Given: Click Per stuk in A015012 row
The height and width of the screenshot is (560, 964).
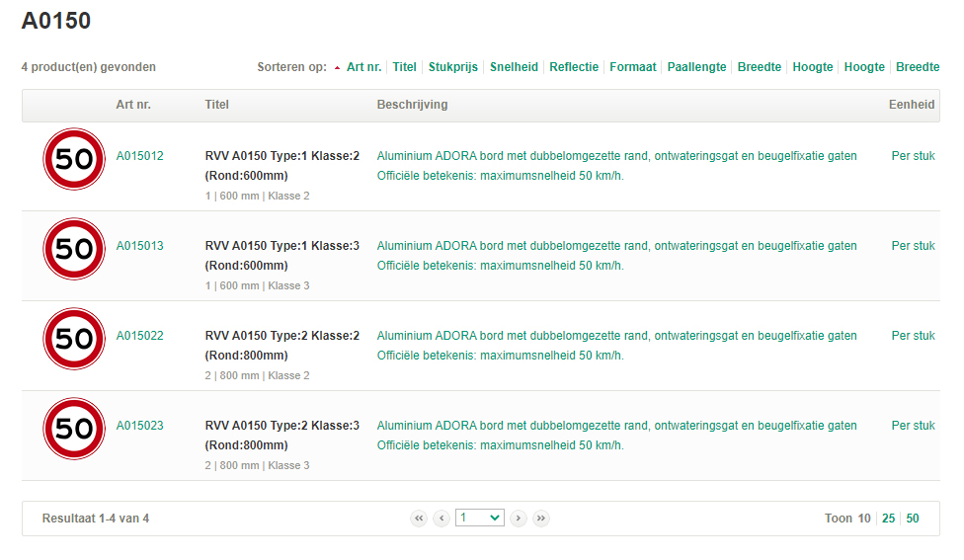Looking at the screenshot, I should tap(913, 156).
